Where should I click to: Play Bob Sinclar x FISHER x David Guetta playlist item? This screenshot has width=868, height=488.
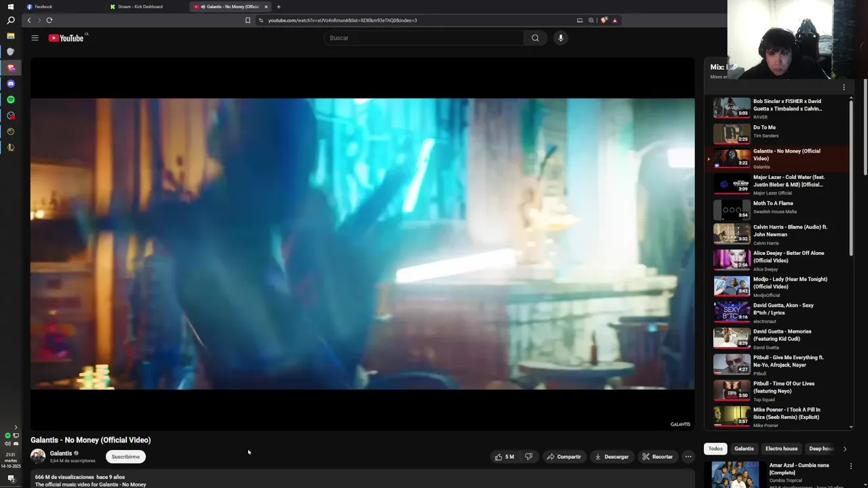click(776, 108)
